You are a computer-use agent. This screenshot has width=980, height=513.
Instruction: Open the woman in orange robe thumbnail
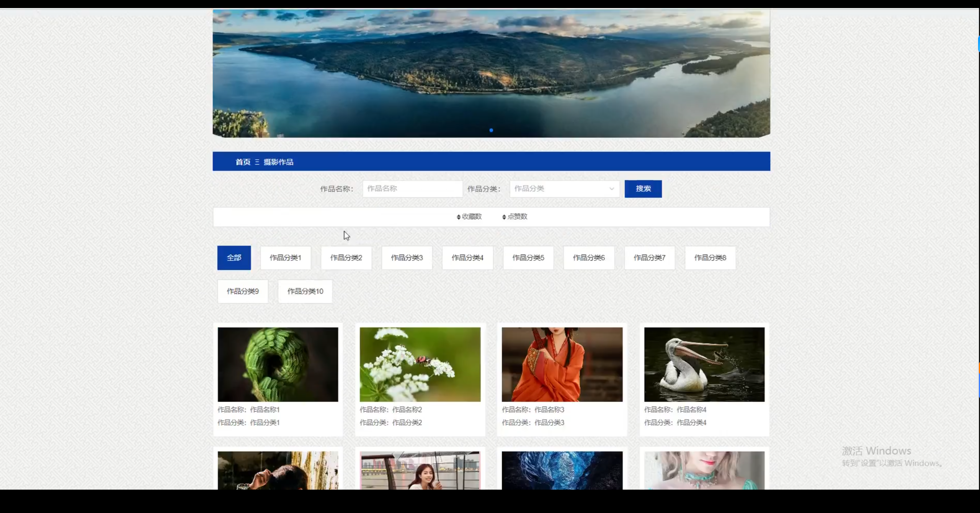pyautogui.click(x=562, y=364)
